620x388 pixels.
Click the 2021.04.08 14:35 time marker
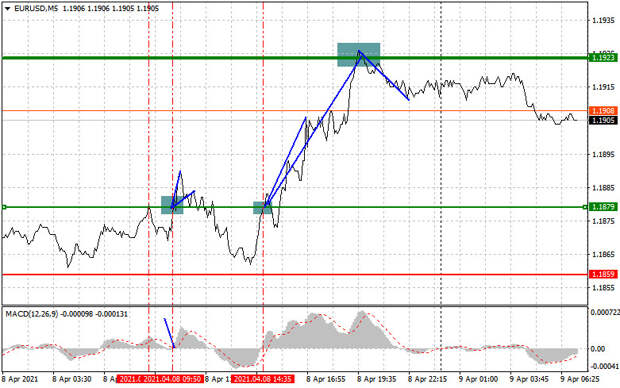[263, 379]
